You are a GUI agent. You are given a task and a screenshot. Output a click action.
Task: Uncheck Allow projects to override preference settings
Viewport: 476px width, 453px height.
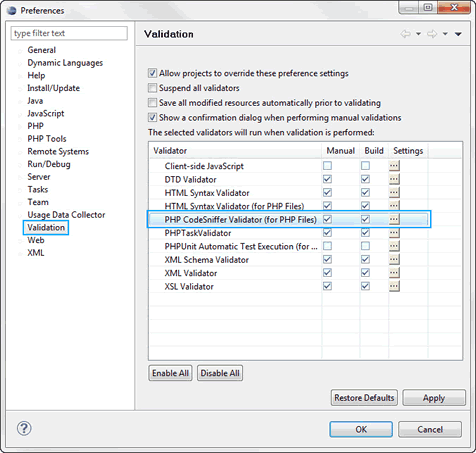click(152, 73)
